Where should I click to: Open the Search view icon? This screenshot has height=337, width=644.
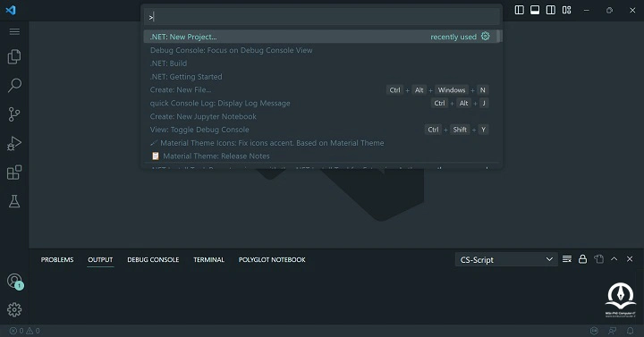[14, 86]
